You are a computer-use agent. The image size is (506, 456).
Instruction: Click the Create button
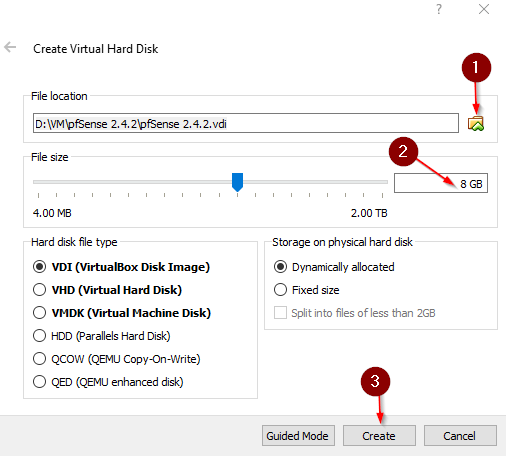pyautogui.click(x=379, y=435)
